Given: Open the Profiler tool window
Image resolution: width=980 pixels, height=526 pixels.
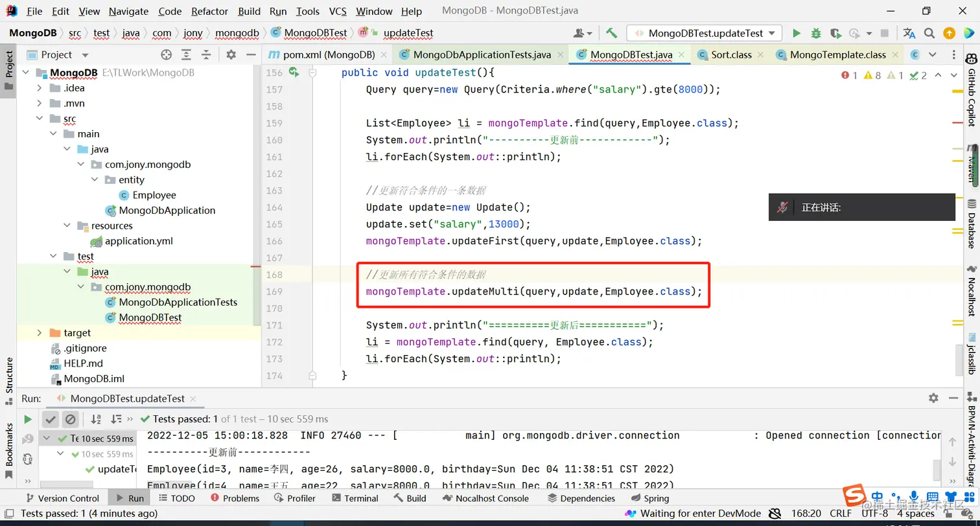Looking at the screenshot, I should pyautogui.click(x=294, y=498).
